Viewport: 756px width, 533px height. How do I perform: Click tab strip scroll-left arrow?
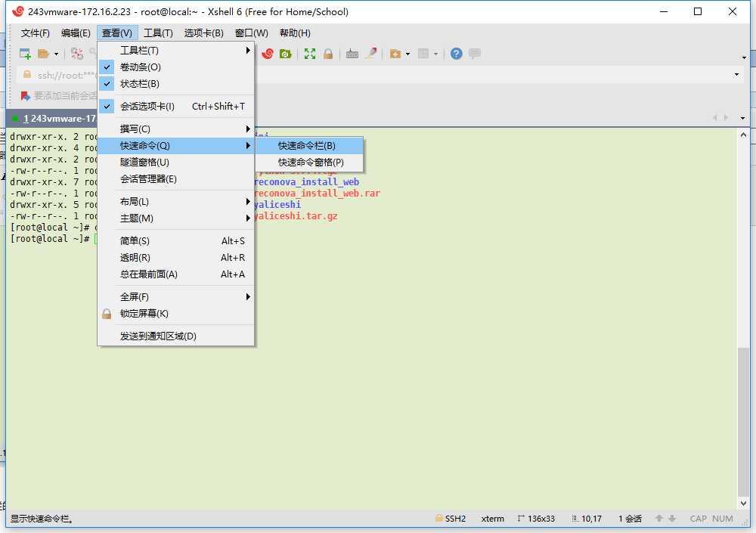point(715,118)
